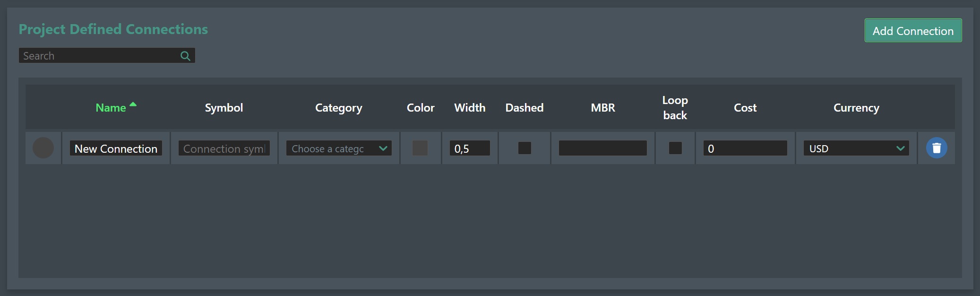Click the Project Defined Connections title
Screen dimensions: 980x296
[x=113, y=29]
